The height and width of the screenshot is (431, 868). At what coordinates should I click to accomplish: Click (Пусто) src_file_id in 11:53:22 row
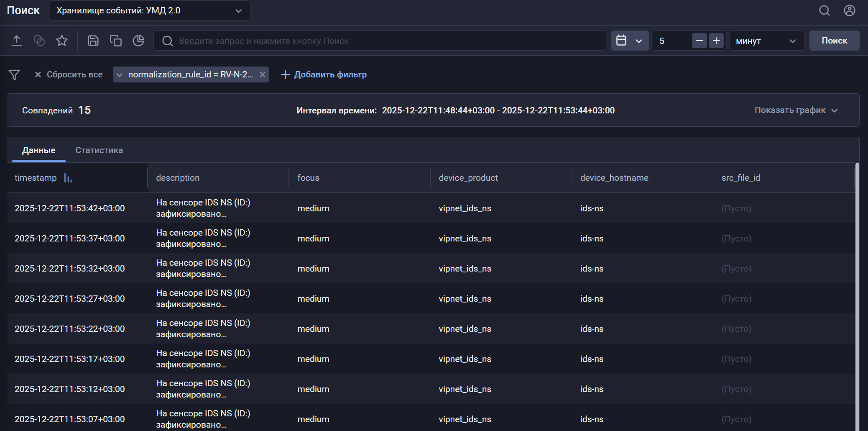point(736,329)
